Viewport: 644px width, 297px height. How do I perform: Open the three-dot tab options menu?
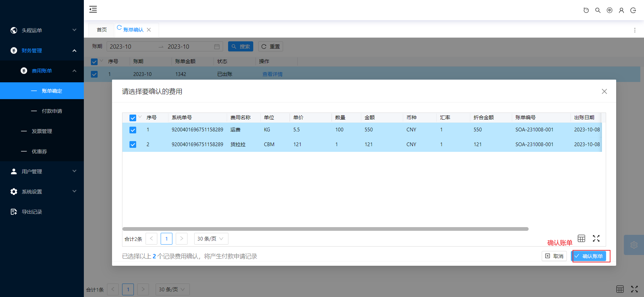[635, 30]
